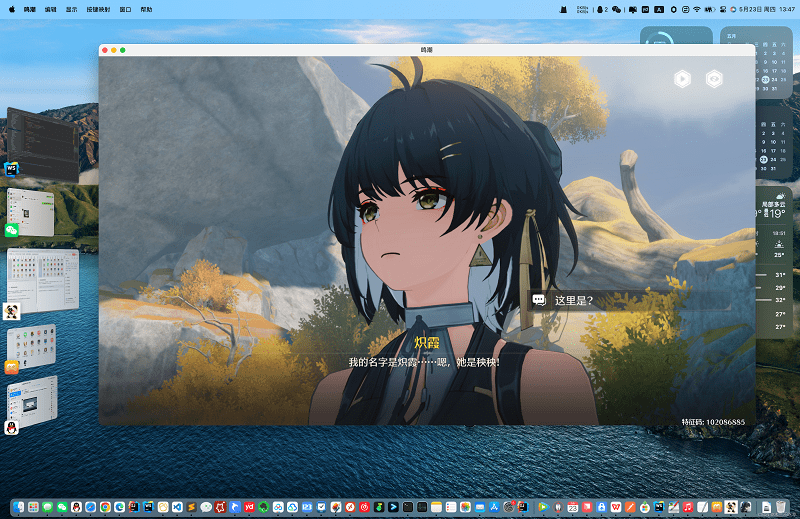
Task: Open the 按键映射 menu
Action: pyautogui.click(x=98, y=7)
